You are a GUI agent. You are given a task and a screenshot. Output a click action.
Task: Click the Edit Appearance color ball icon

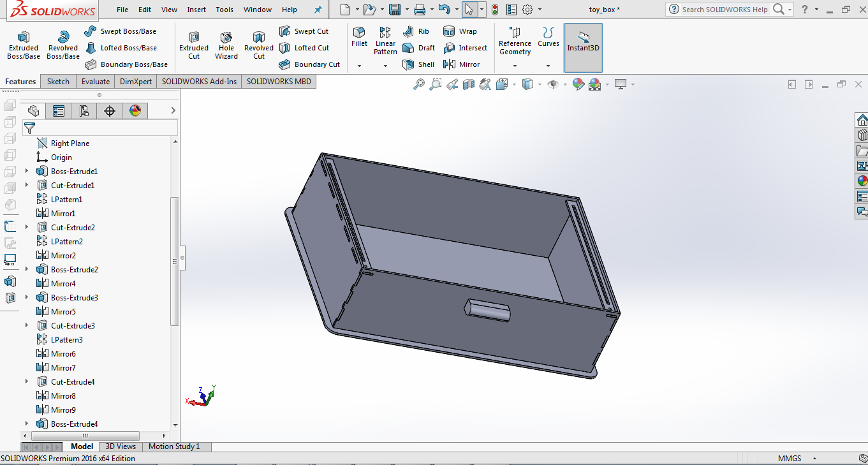[x=578, y=84]
